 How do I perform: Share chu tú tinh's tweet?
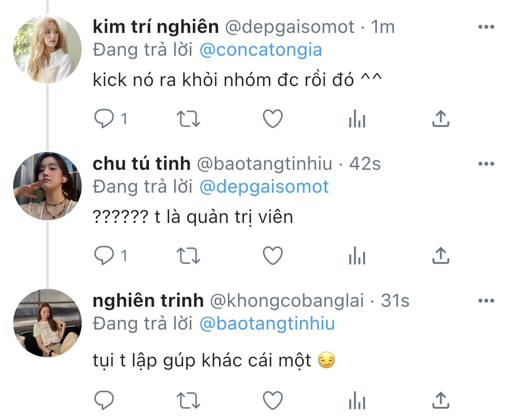(440, 256)
